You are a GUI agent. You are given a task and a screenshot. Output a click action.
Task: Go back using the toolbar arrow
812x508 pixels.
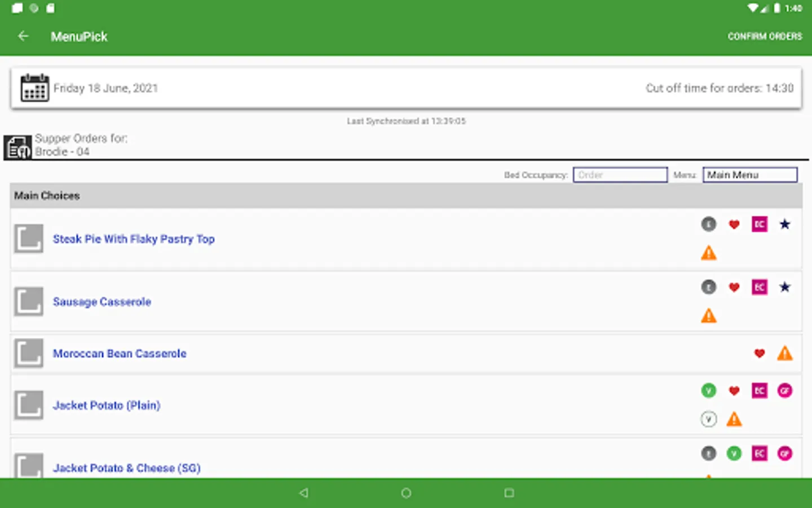point(23,36)
